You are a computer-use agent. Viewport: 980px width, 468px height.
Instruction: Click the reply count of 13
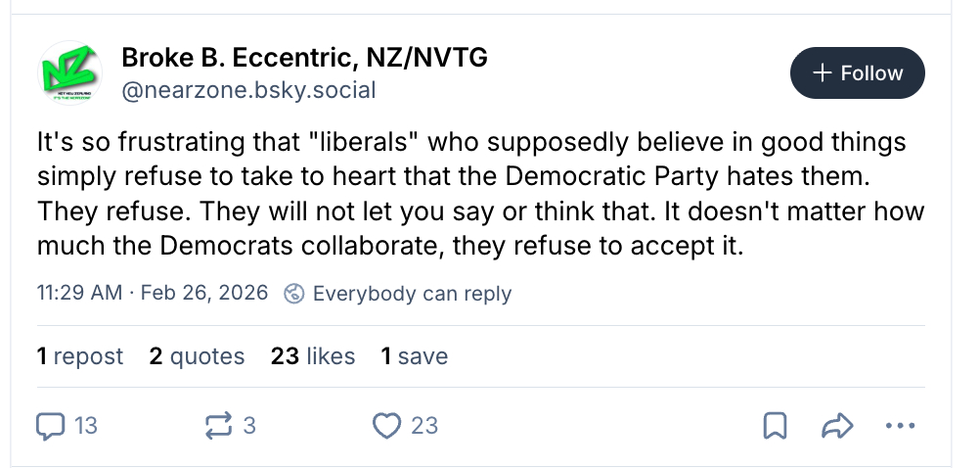point(85,425)
